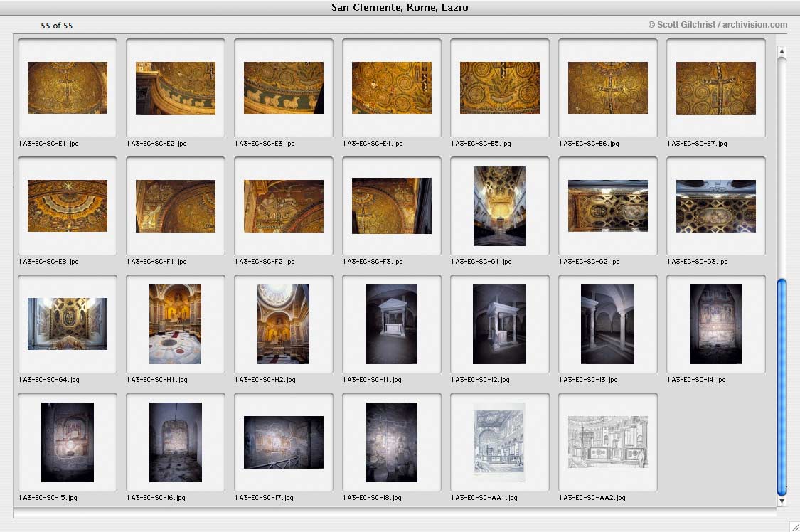This screenshot has height=532, width=800.
Task: Choose thumbnail 1A3-EC-SC-I2.jpg
Action: click(x=499, y=324)
